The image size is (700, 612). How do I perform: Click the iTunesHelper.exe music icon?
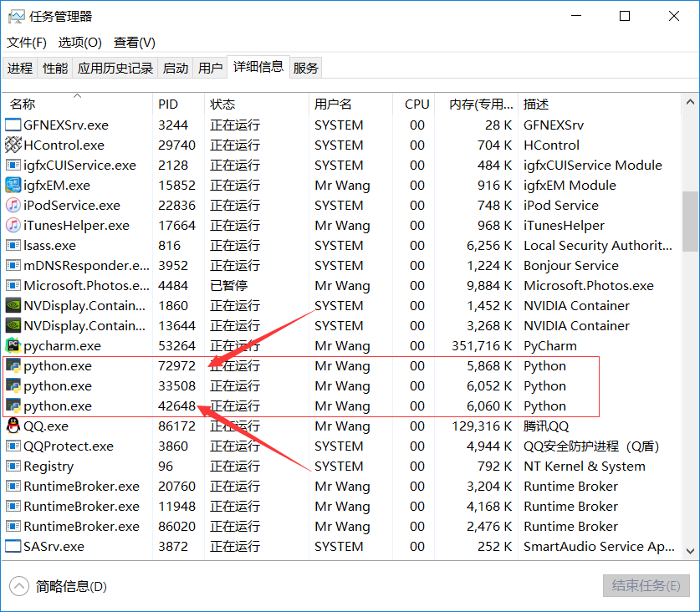(13, 226)
